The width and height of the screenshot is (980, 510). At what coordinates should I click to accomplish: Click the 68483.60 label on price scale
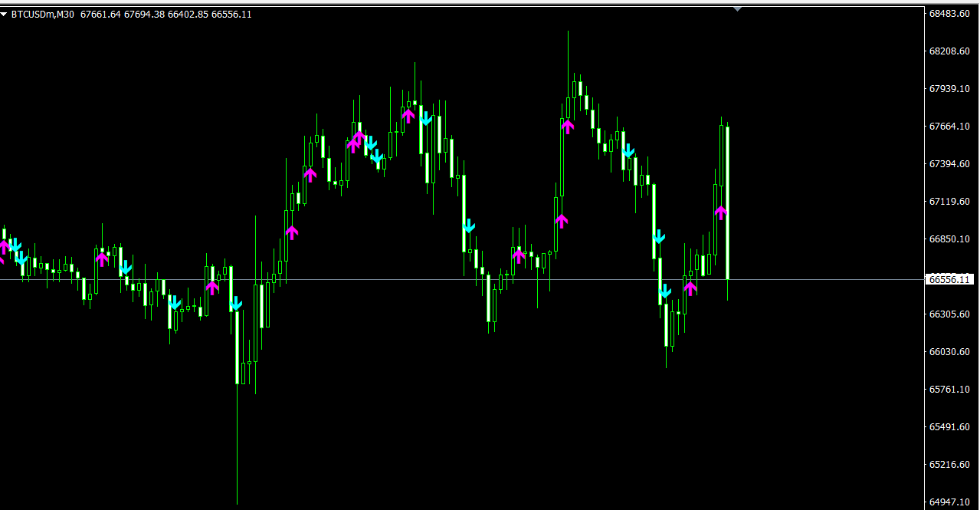[949, 14]
